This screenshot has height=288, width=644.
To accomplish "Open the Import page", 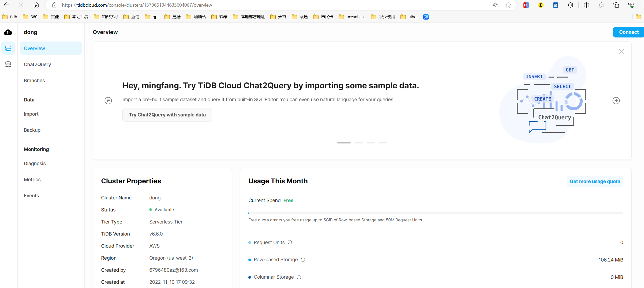I will (x=31, y=114).
